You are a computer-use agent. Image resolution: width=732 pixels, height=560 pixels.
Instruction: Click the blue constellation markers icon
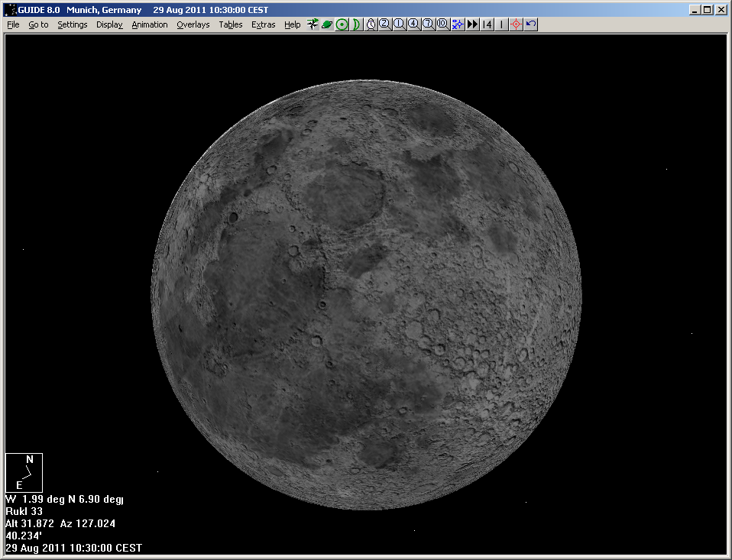click(457, 24)
